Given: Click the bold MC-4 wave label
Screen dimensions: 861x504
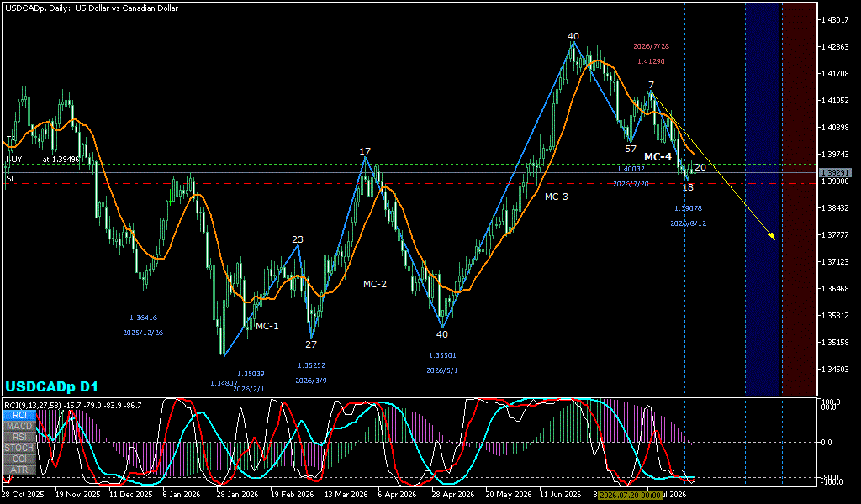Looking at the screenshot, I should (658, 157).
